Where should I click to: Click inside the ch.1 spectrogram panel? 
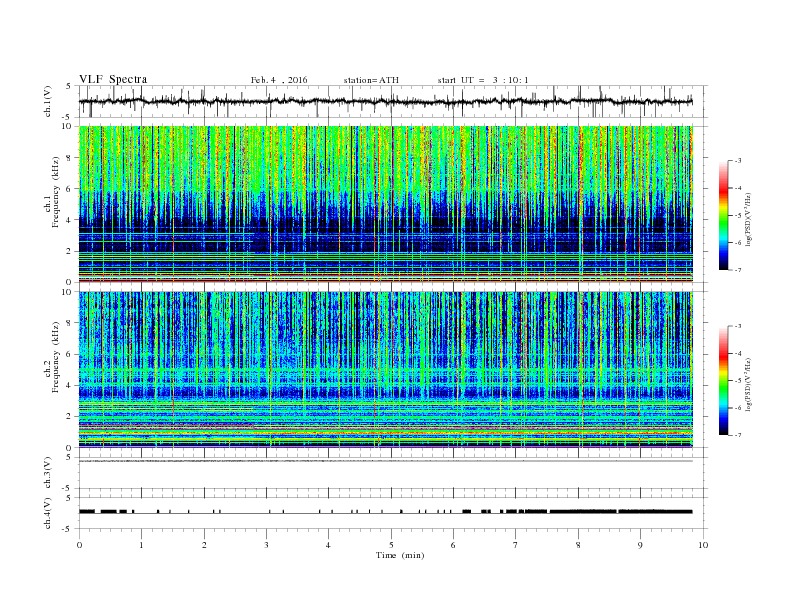coord(386,204)
